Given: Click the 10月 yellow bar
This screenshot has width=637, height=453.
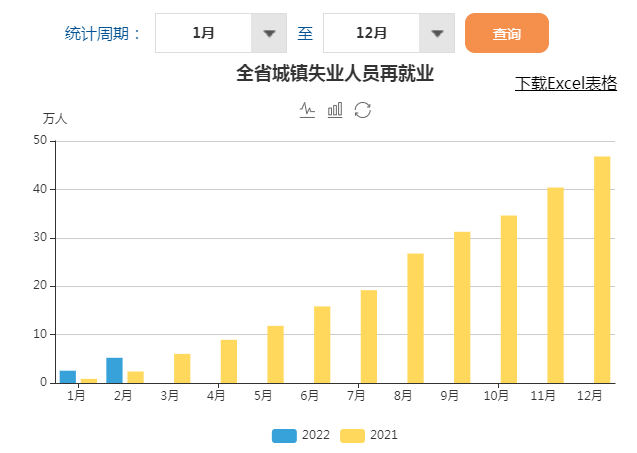Looking at the screenshot, I should tap(509, 299).
